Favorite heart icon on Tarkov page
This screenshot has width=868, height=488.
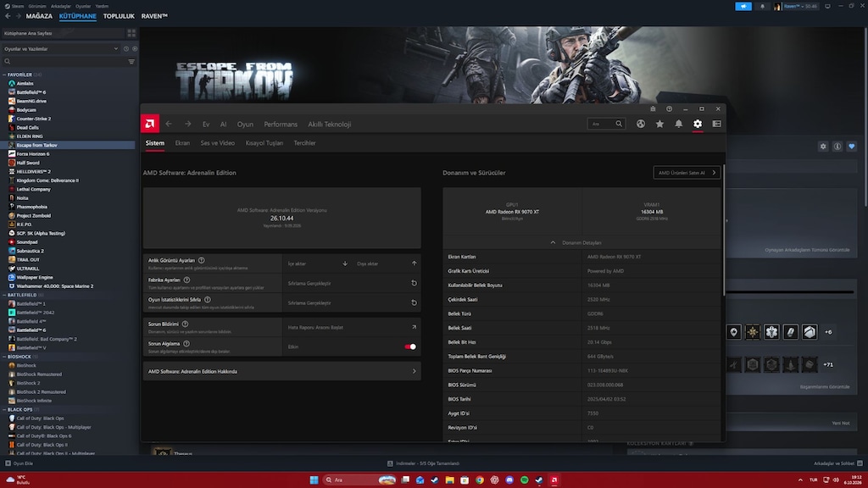click(x=852, y=147)
